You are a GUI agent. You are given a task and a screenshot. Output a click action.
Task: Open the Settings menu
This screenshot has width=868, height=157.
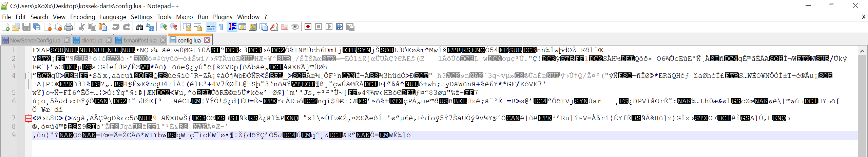[142, 17]
